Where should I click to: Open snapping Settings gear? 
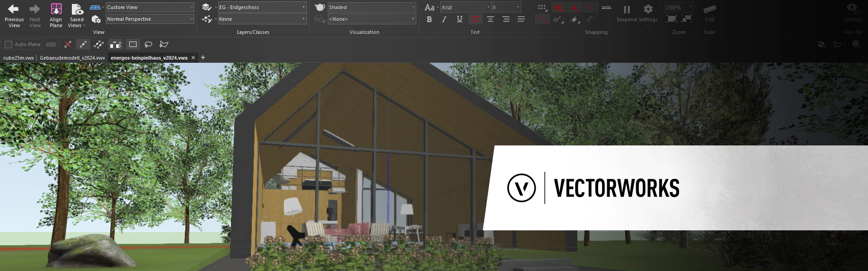tap(648, 9)
